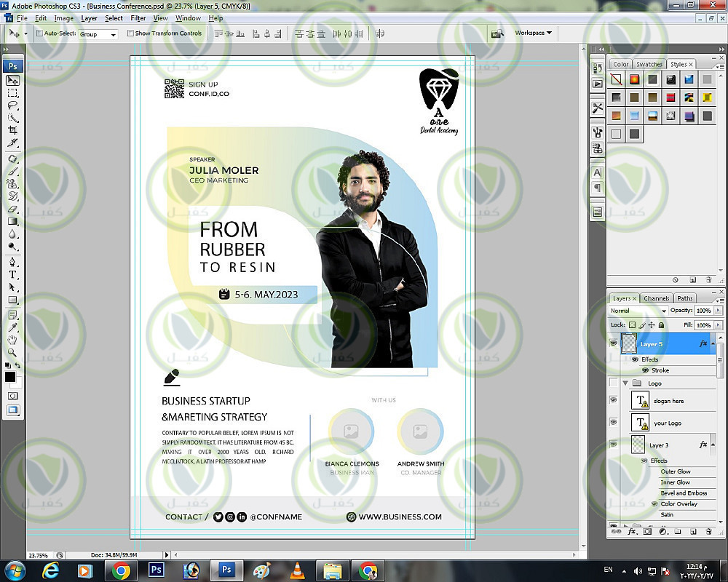Open the Opacity slider arrow
The width and height of the screenshot is (728, 582).
point(719,311)
